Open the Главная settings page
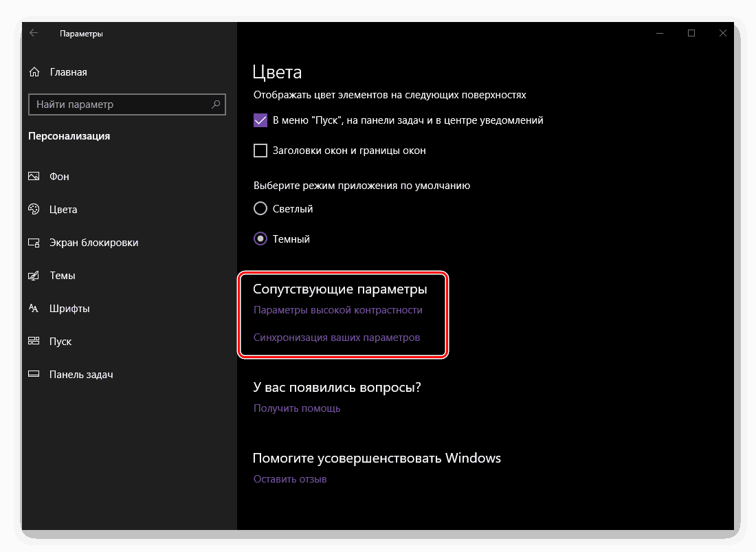The width and height of the screenshot is (756, 552). point(69,71)
